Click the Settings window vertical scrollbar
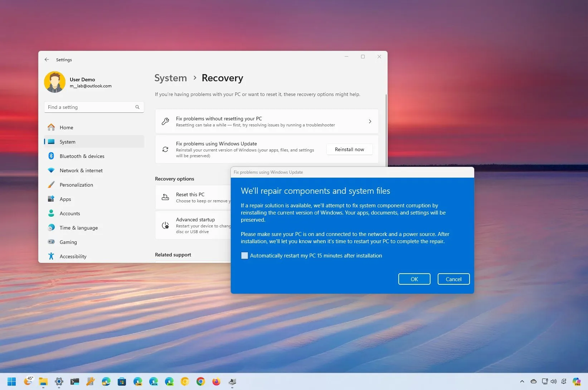This screenshot has width=588, height=390. 386,130
